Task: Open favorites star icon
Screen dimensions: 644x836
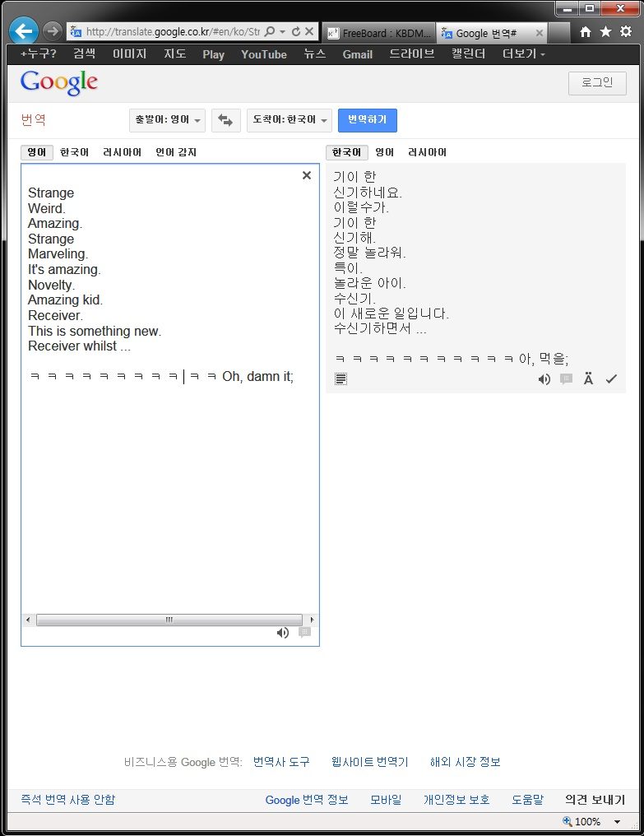Action: (x=605, y=31)
